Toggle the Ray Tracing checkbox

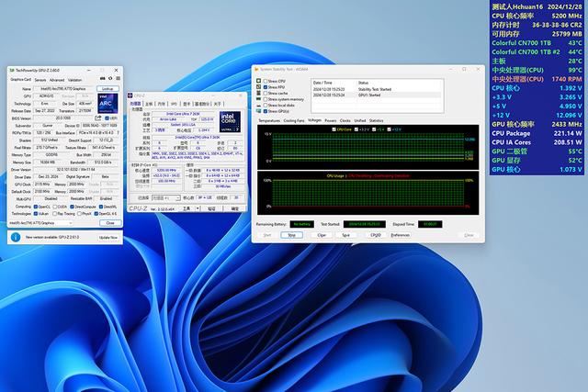(x=55, y=214)
